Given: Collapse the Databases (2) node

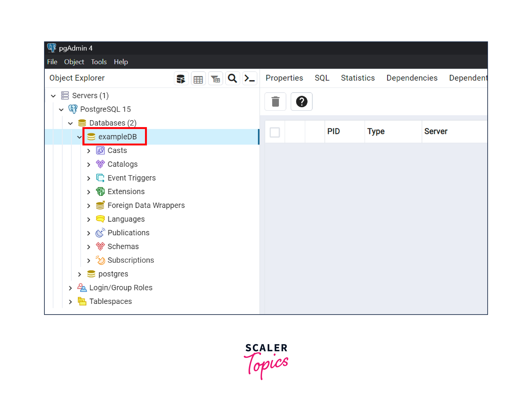Looking at the screenshot, I should [x=70, y=123].
